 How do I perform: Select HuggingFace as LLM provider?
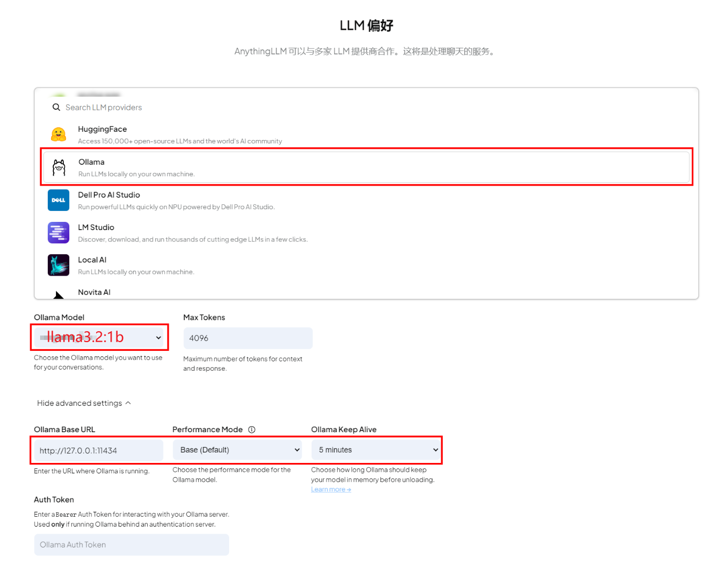[x=366, y=135]
